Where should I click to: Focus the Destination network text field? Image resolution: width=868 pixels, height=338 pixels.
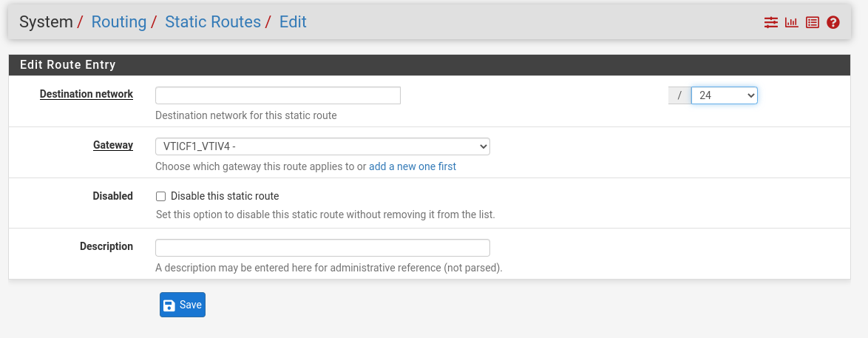pyautogui.click(x=277, y=95)
